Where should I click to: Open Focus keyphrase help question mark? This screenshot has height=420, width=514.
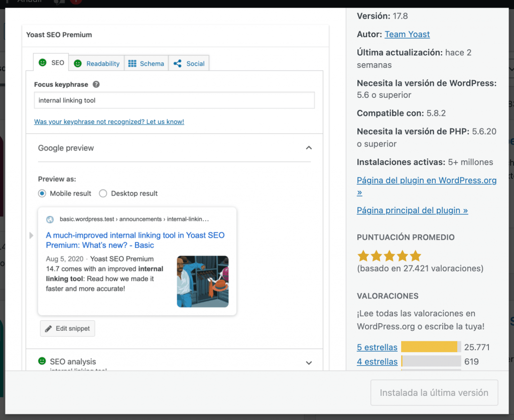point(96,84)
